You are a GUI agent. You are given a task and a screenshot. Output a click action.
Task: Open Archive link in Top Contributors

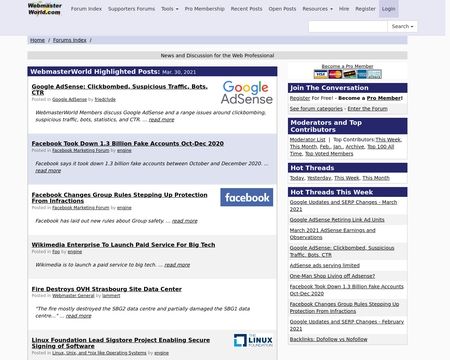click(355, 147)
